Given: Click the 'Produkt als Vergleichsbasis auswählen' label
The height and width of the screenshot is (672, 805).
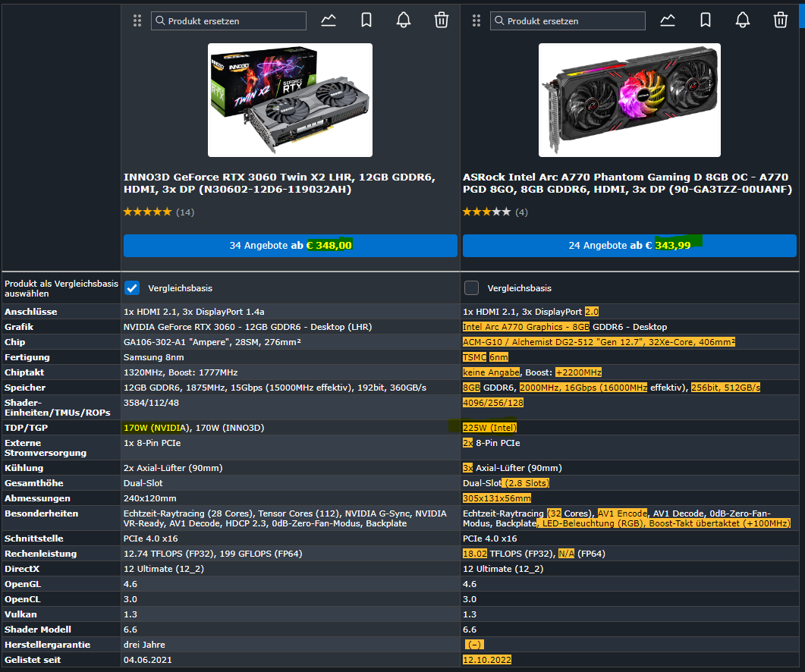Looking at the screenshot, I should pos(61,288).
